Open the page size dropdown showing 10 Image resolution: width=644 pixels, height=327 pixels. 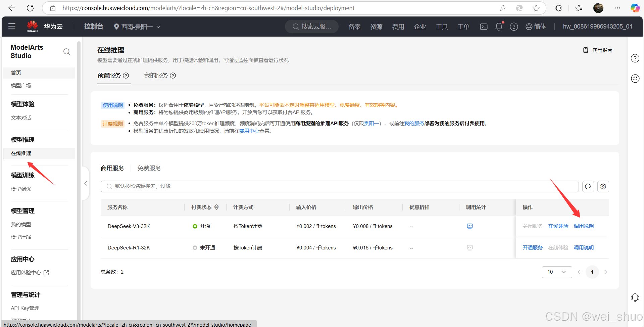click(557, 272)
